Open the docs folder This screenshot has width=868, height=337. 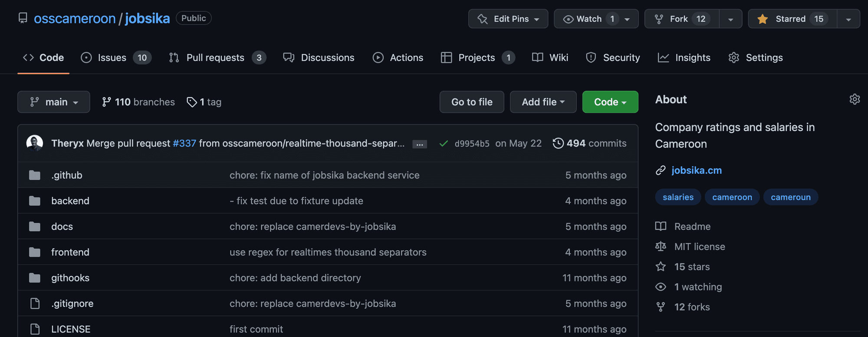tap(62, 226)
